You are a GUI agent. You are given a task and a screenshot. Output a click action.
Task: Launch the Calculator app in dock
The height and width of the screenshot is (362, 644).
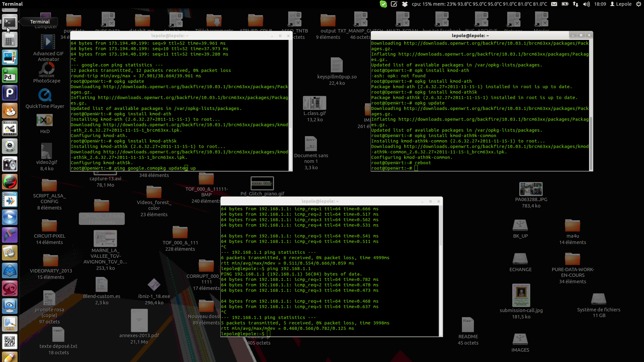pos(10,40)
